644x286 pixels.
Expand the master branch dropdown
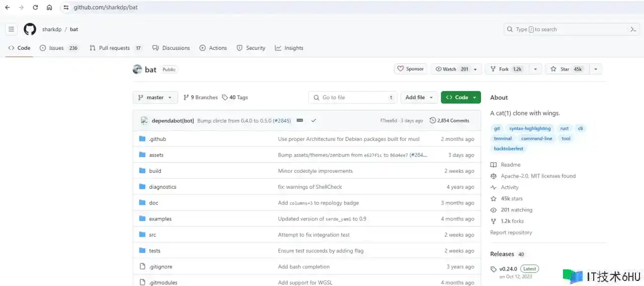(155, 98)
